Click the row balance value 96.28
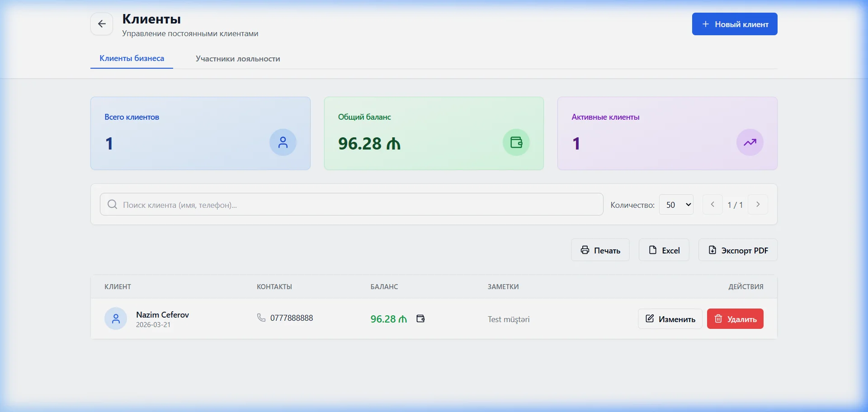The image size is (868, 412). (389, 319)
